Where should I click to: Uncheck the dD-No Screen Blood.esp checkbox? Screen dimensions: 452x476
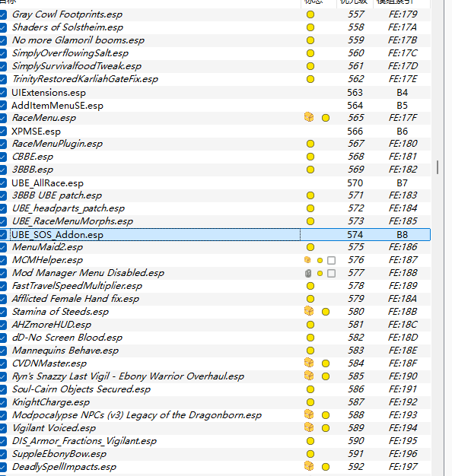coord(3,338)
